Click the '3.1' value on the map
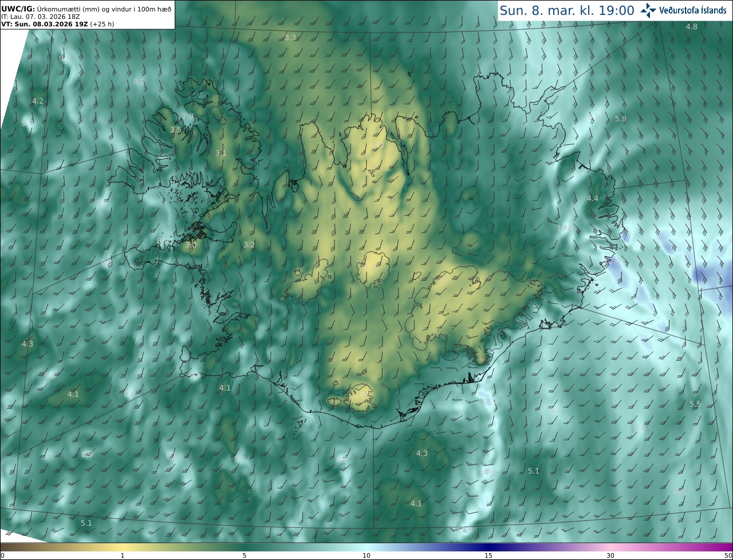 point(220,153)
